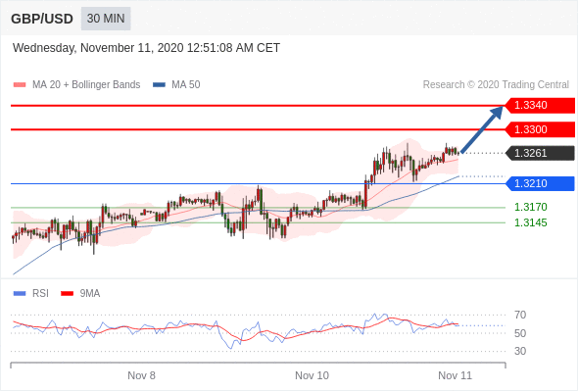Image resolution: width=578 pixels, height=392 pixels.
Task: Click the RSI 70 level label
Action: coord(520,315)
